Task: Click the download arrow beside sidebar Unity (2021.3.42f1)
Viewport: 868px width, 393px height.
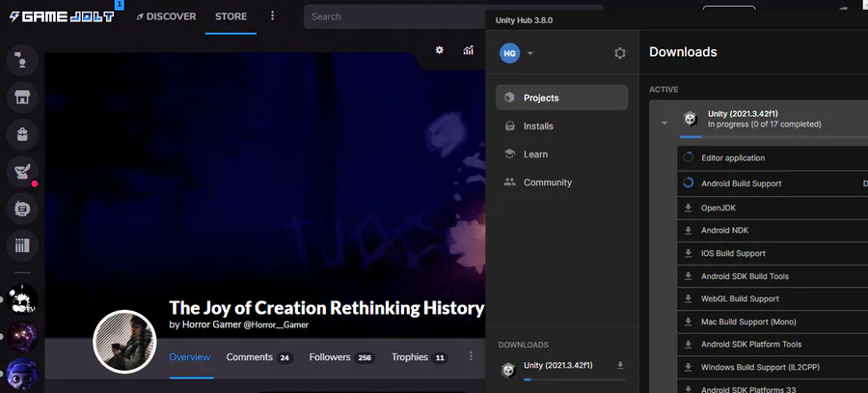Action: coord(620,365)
